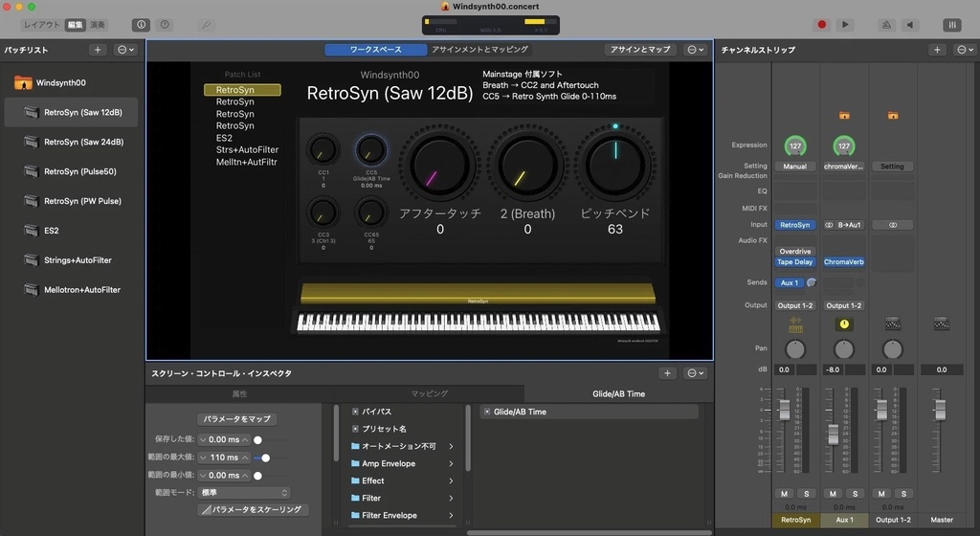Add a channel strip with the plus button
The image size is (980, 536).
click(937, 50)
